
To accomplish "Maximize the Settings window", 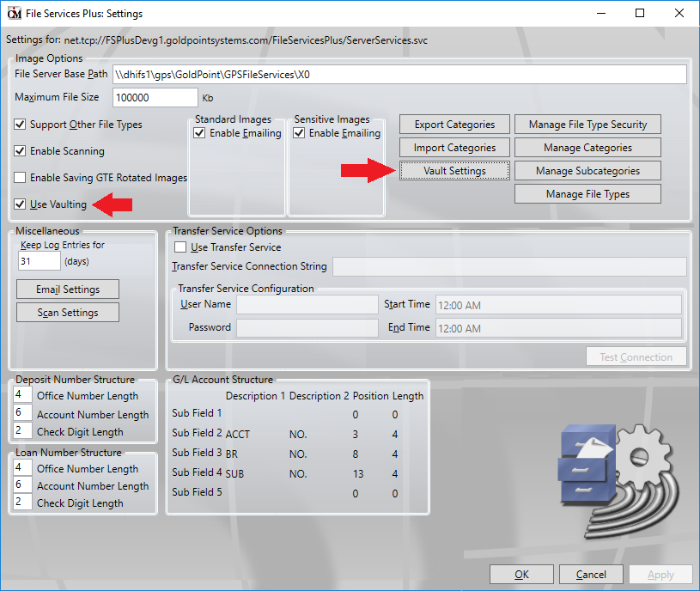I will click(x=640, y=14).
